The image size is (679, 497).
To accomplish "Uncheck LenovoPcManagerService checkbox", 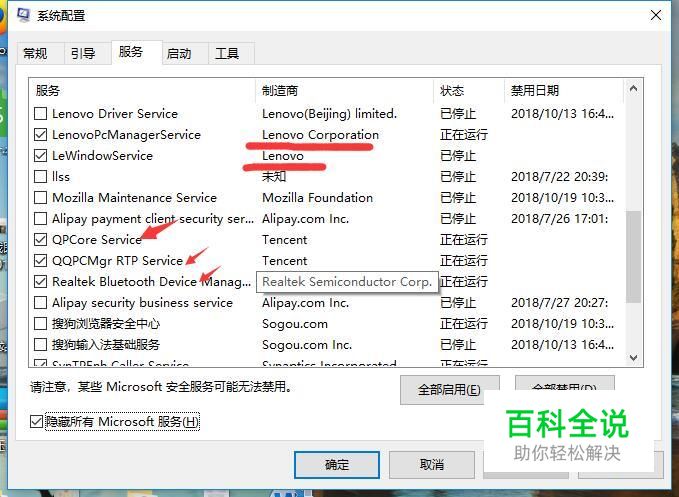I will coord(40,135).
